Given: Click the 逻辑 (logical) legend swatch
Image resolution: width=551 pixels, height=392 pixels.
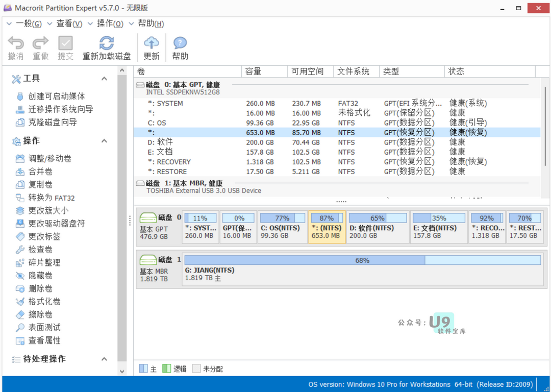Looking at the screenshot, I should (x=166, y=369).
